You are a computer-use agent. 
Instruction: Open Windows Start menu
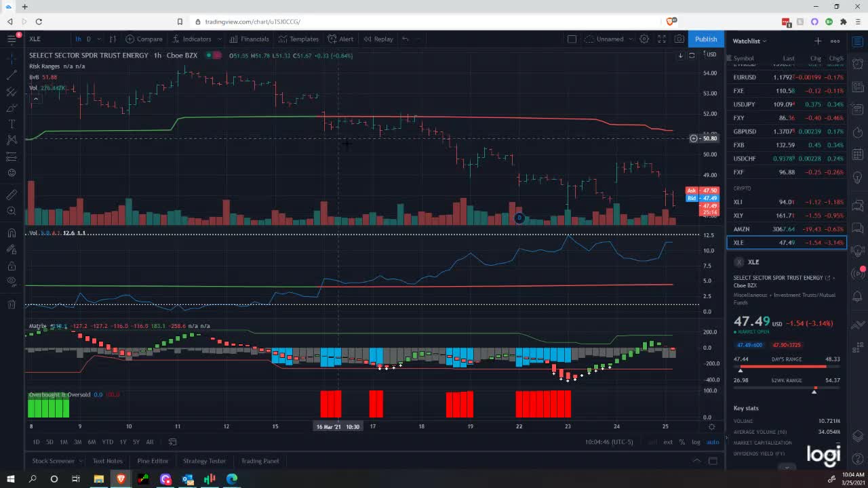[x=11, y=479]
